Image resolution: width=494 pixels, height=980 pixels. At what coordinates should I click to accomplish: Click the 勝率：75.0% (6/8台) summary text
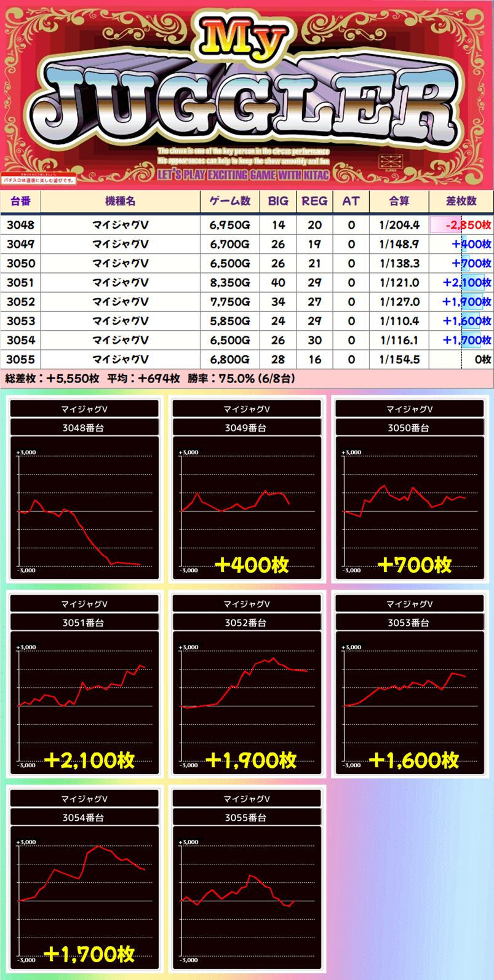[241, 379]
